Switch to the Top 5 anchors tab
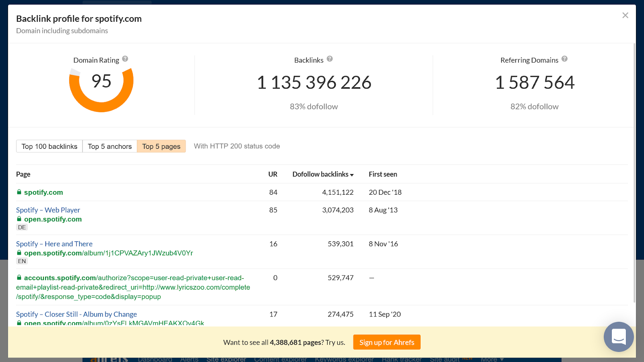Screen dimensions: 644x362 pos(110,146)
